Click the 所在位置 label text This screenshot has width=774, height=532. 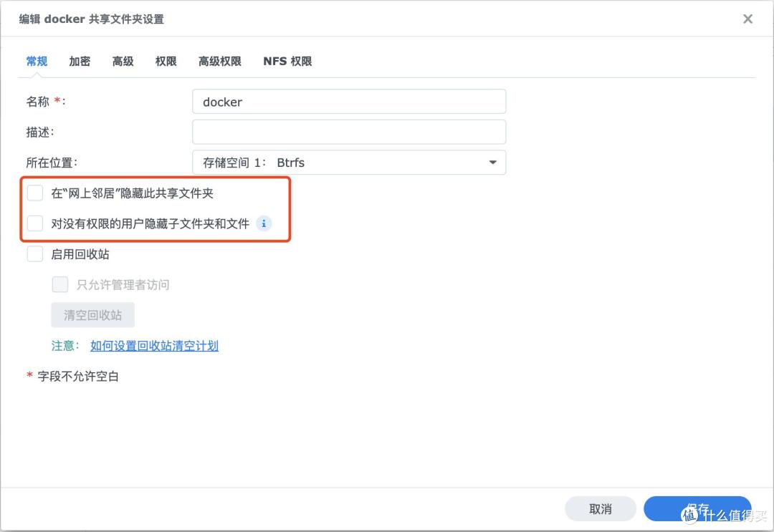[52, 163]
